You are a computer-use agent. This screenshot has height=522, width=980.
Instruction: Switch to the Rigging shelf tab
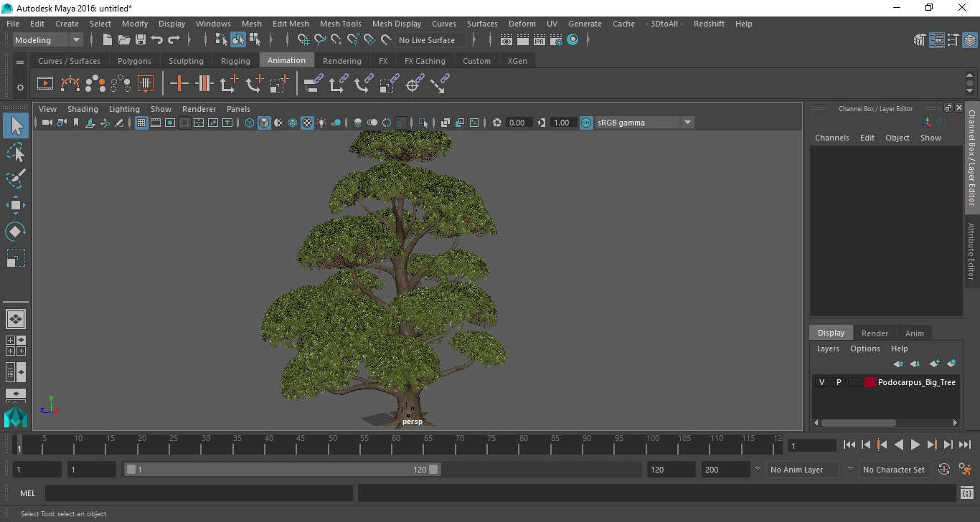pyautogui.click(x=235, y=61)
